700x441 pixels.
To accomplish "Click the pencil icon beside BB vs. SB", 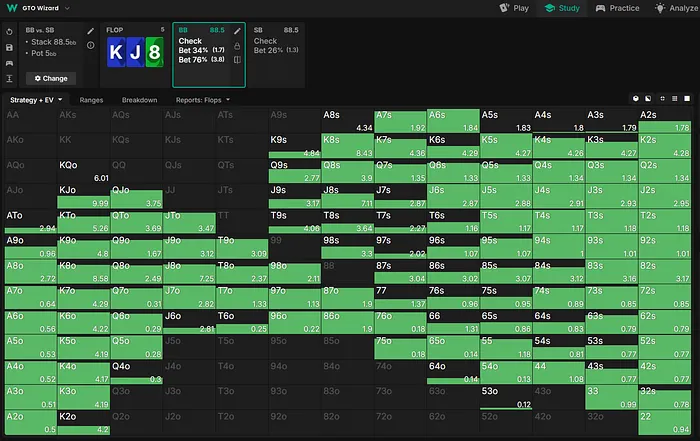I will tap(92, 31).
